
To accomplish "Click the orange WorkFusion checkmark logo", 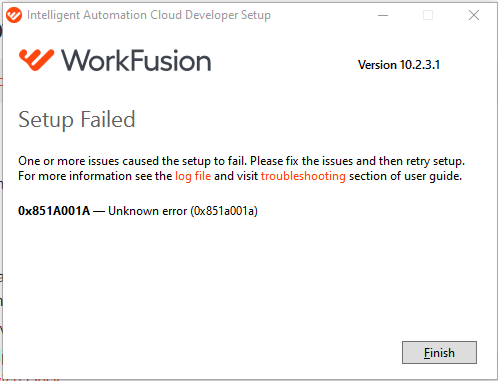I will [x=37, y=60].
